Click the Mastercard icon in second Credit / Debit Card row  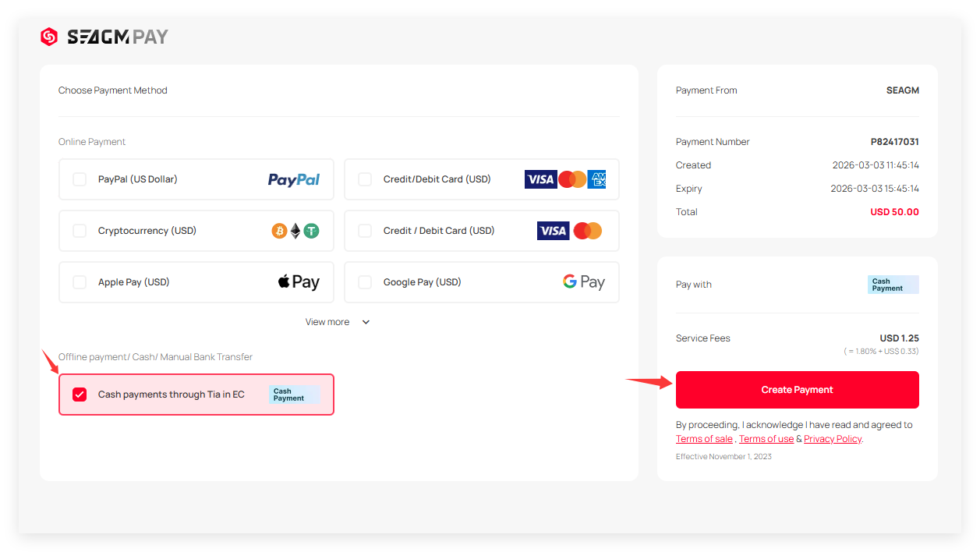pyautogui.click(x=588, y=231)
